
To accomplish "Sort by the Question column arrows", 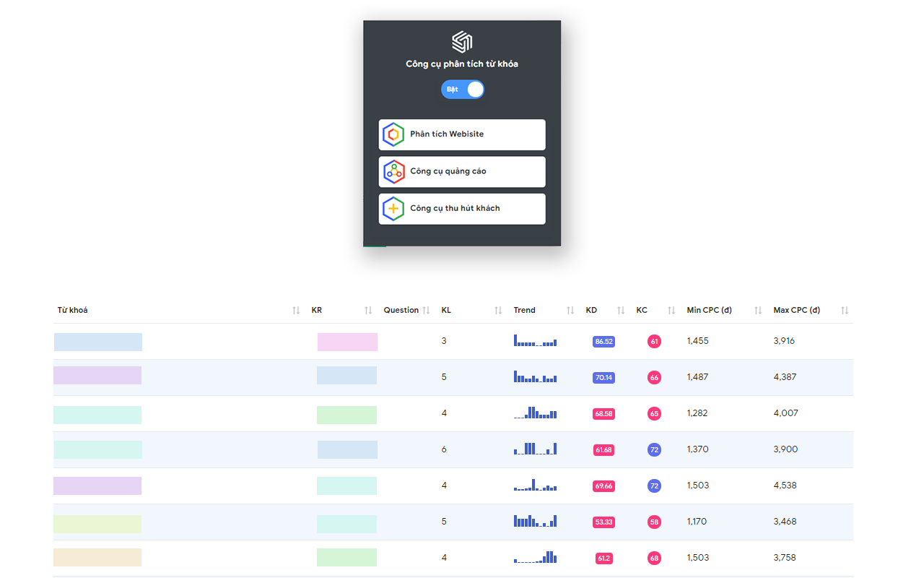I will click(x=426, y=311).
